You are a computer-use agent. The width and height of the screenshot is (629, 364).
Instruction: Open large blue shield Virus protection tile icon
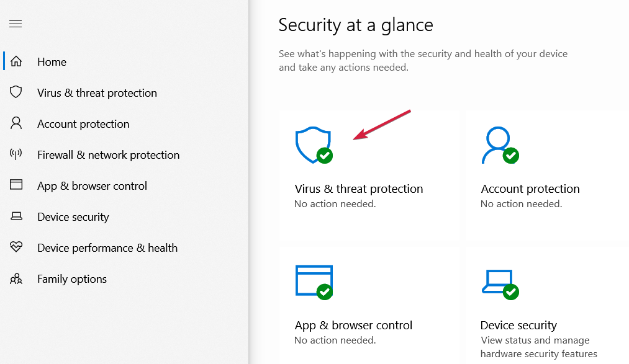tap(314, 145)
